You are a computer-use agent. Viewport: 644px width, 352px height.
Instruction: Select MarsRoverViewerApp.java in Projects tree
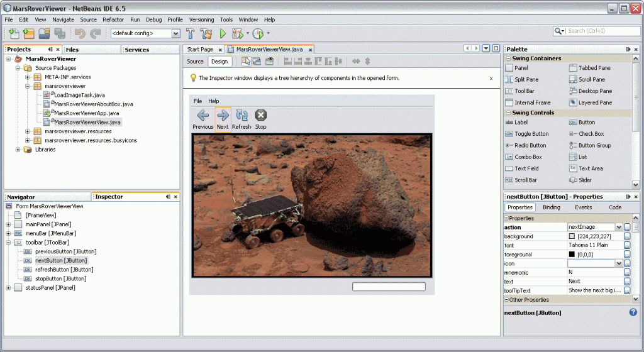[x=86, y=113]
